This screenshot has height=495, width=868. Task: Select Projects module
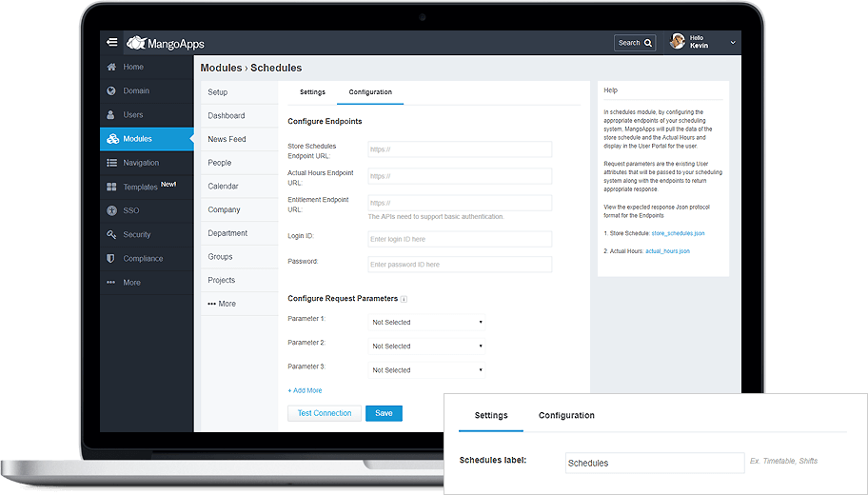[x=239, y=280]
